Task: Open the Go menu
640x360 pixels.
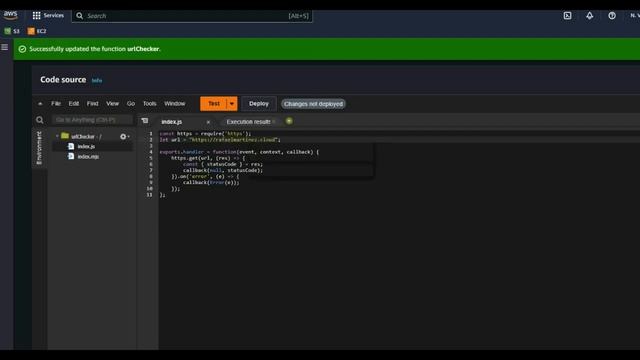Action: tap(131, 104)
